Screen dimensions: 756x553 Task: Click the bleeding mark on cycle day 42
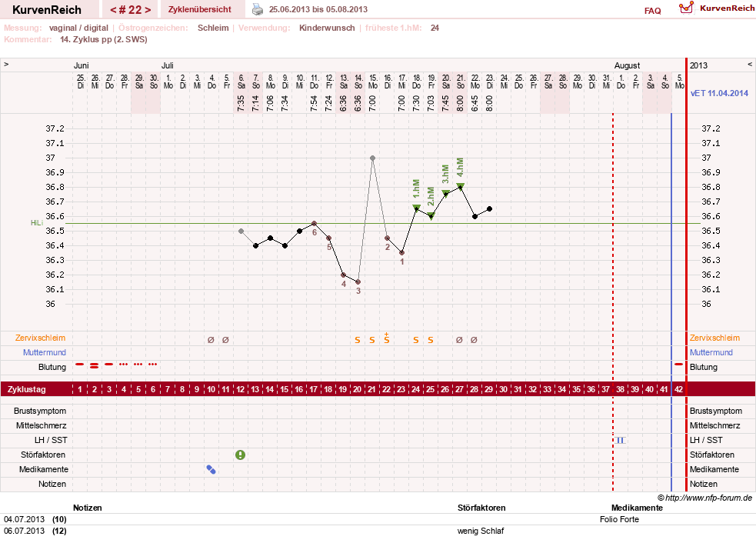[678, 364]
